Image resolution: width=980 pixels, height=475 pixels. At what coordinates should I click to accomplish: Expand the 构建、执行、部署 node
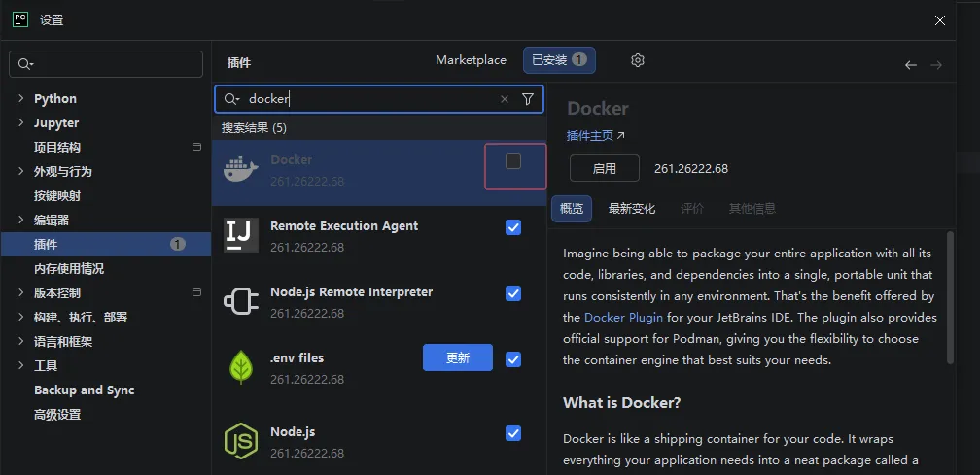21,317
